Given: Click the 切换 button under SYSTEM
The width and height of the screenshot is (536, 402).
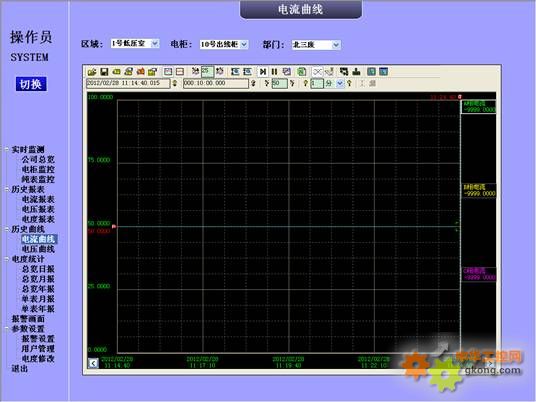Looking at the screenshot, I should [31, 84].
